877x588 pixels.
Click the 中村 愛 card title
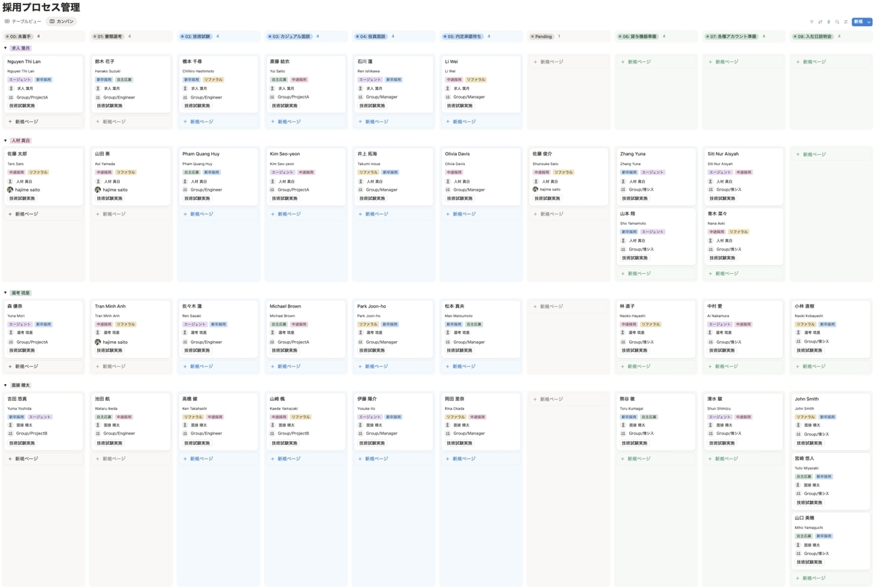pyautogui.click(x=715, y=307)
